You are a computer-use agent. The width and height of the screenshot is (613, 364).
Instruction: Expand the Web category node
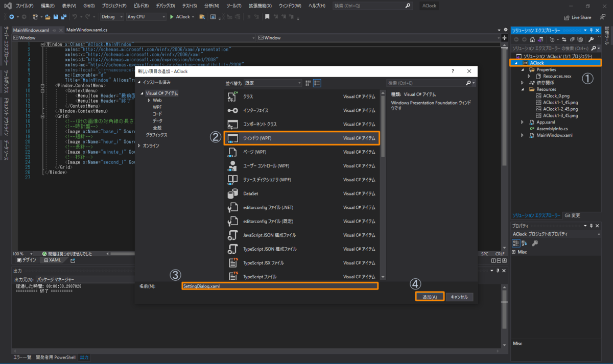149,101
